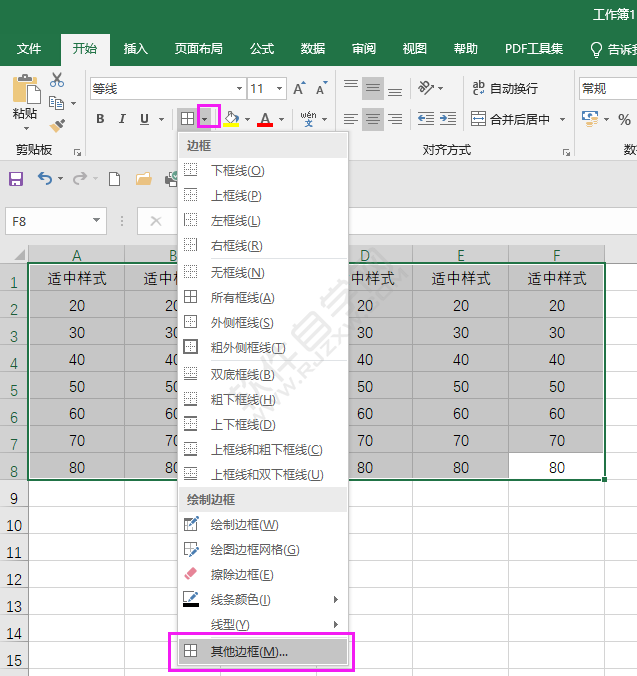Click the Copy icon
Image resolution: width=637 pixels, height=676 pixels.
(56, 103)
